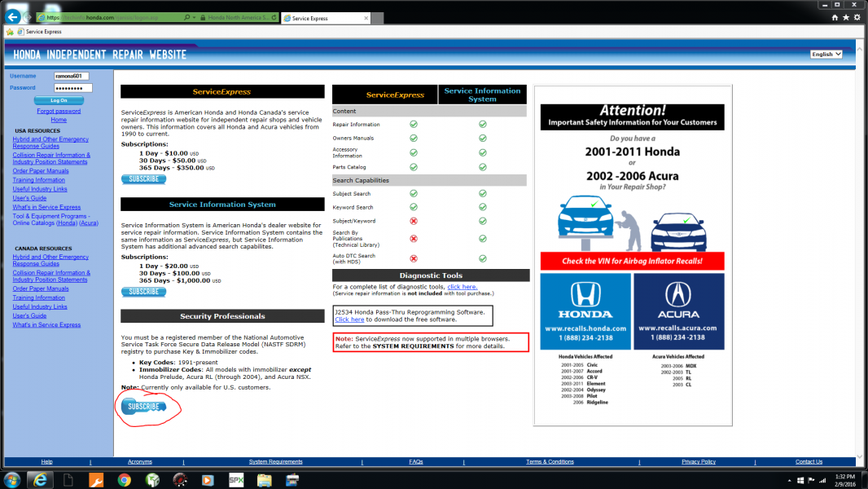Open the (Acura) online catalog link

click(x=89, y=223)
